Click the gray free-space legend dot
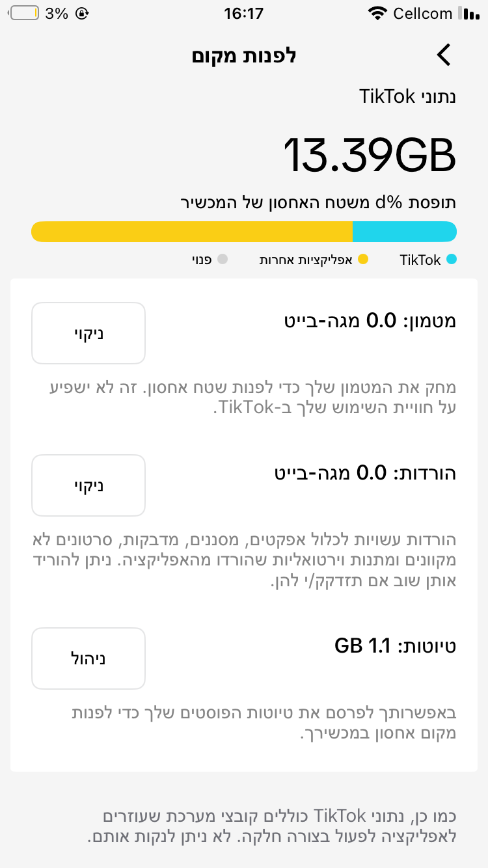Viewport: 488px width, 868px height. tap(223, 260)
